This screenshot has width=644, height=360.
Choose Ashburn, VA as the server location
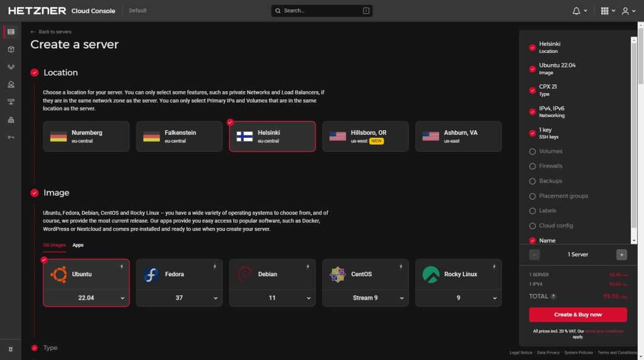point(458,137)
